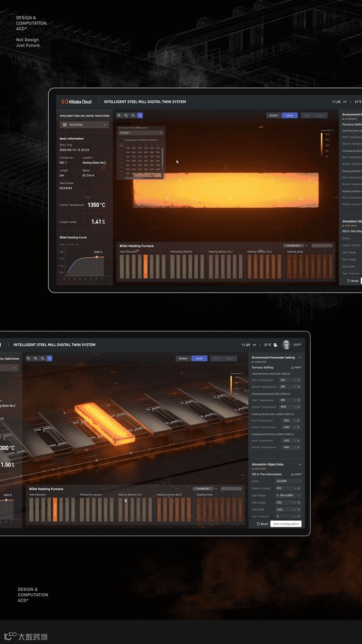Click the glowing billet in 3D view

tap(105, 423)
